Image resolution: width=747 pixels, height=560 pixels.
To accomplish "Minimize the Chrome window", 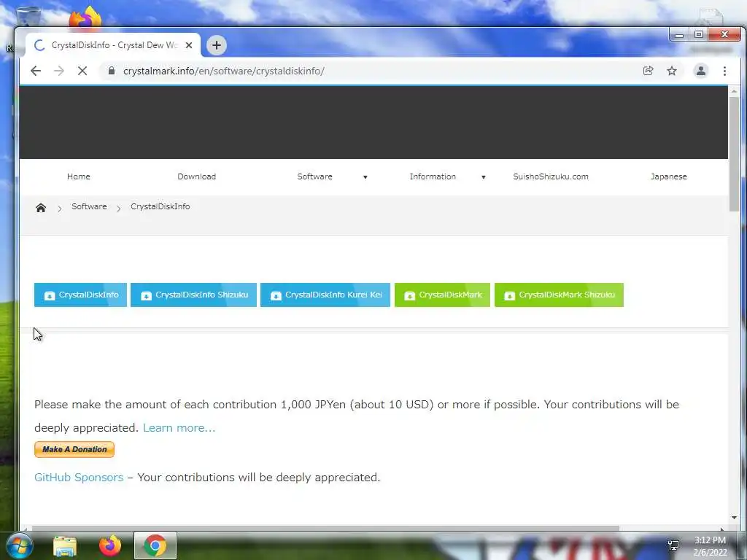I will click(679, 35).
